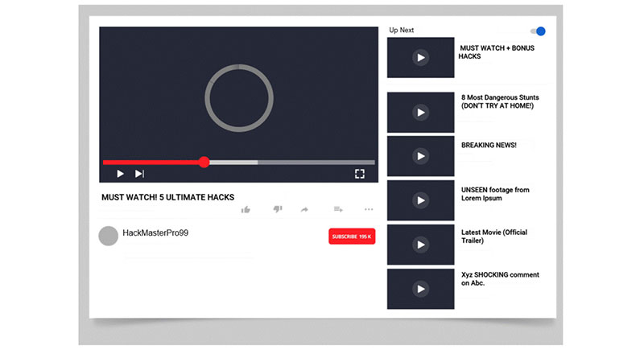This screenshot has width=644, height=362.
Task: Click the loading spinner circle in the video player
Action: [x=239, y=98]
